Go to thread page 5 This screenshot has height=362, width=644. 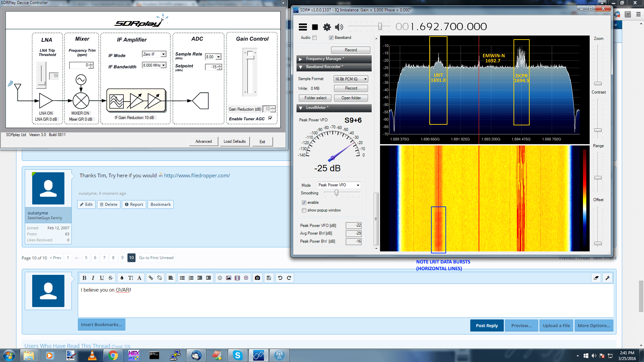point(86,258)
